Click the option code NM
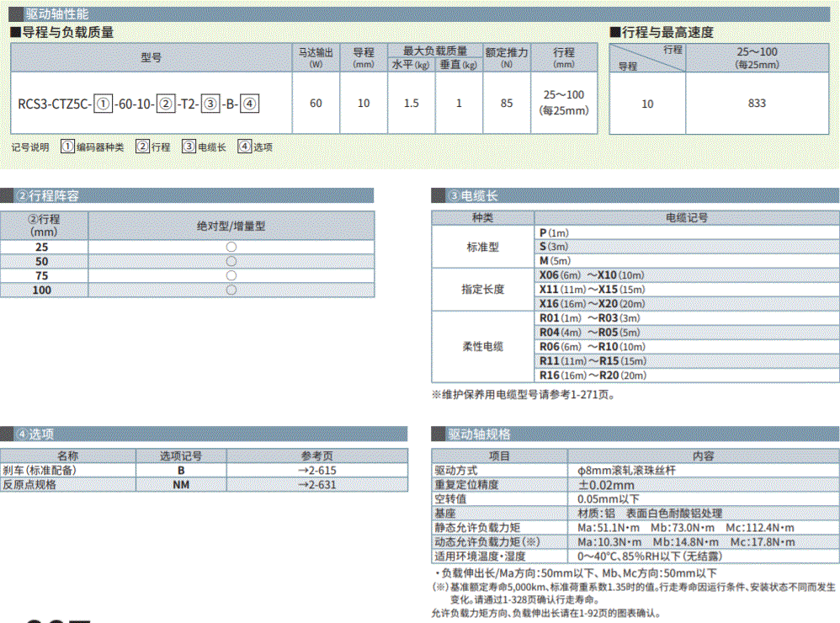 [x=181, y=485]
